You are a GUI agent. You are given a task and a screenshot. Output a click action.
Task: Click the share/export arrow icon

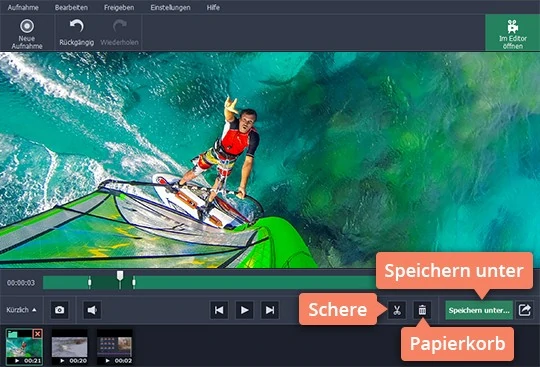click(524, 310)
